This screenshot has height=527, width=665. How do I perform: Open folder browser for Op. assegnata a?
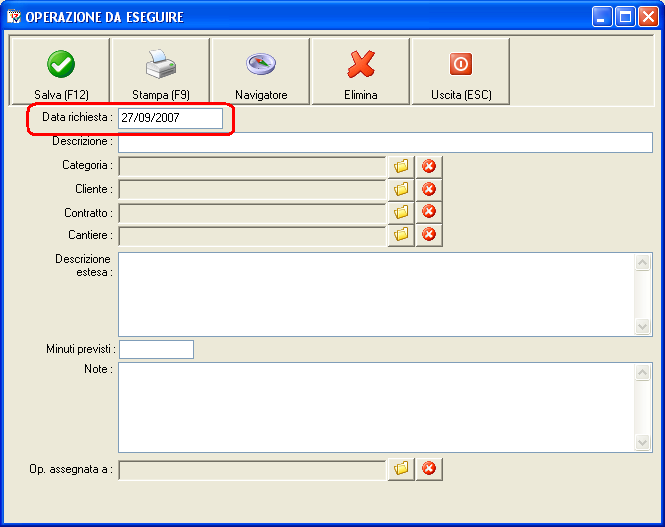click(x=401, y=469)
